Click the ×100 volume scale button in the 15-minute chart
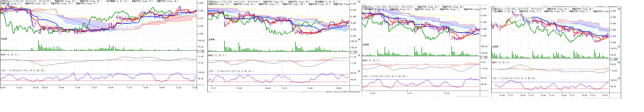 (x=353, y=52)
